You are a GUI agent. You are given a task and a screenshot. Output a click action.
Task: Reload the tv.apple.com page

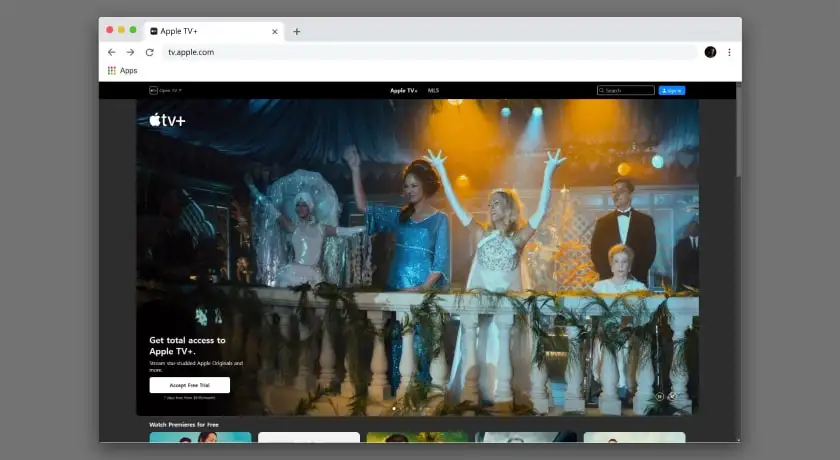click(149, 52)
